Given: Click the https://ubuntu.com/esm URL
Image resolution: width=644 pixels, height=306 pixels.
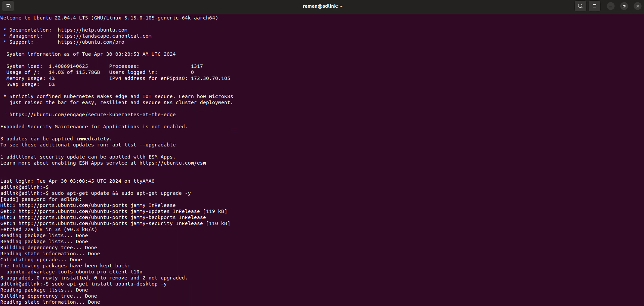Looking at the screenshot, I should point(173,163).
